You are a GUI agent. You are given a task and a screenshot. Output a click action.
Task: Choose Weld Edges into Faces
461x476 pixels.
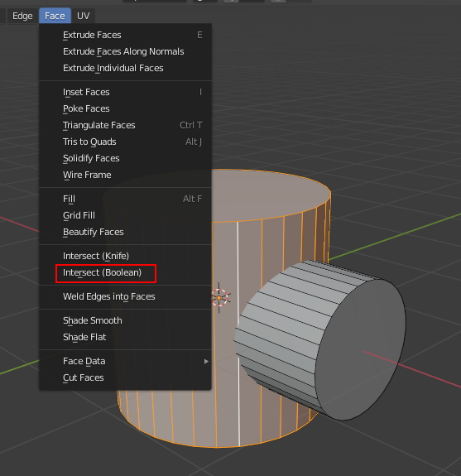125,296
